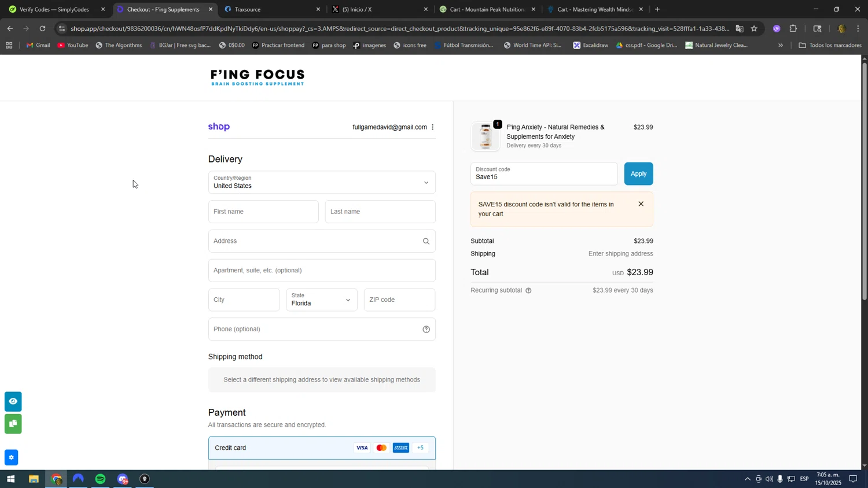Open The Algorithms bookmark
This screenshot has height=488, width=868.
(119, 45)
